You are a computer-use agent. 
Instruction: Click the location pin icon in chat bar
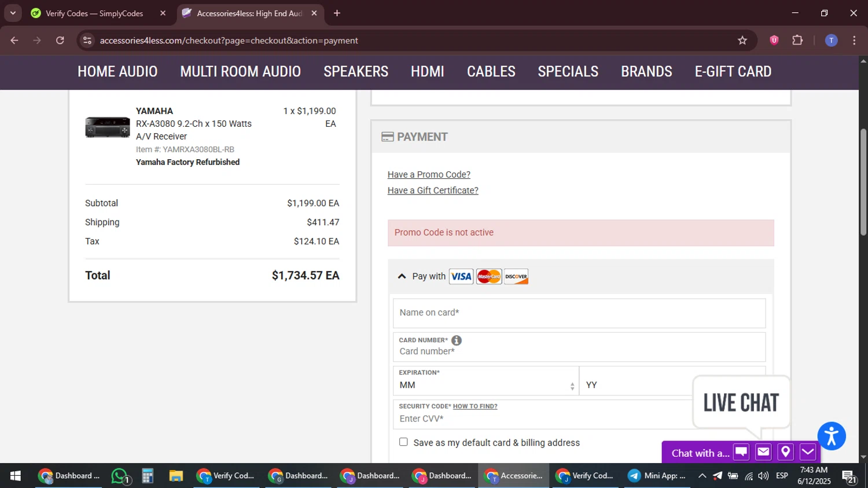click(x=785, y=452)
